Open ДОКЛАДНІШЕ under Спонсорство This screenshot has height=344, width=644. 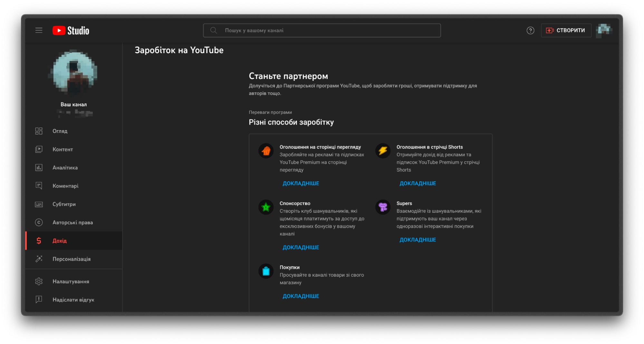(x=301, y=247)
